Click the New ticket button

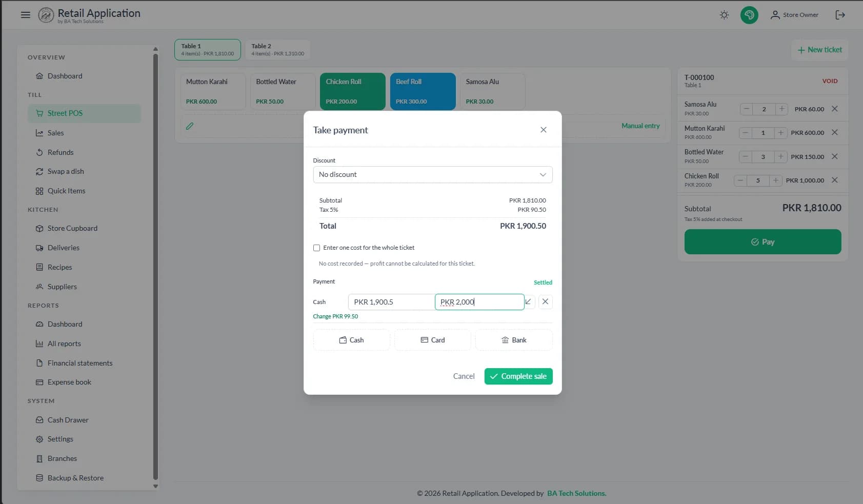pyautogui.click(x=819, y=50)
